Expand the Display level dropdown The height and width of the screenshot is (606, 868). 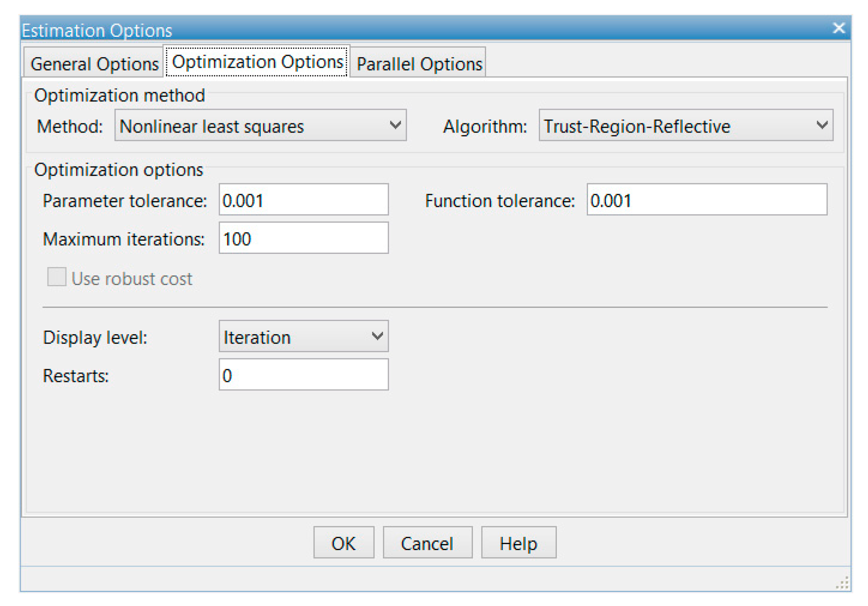[x=377, y=337]
